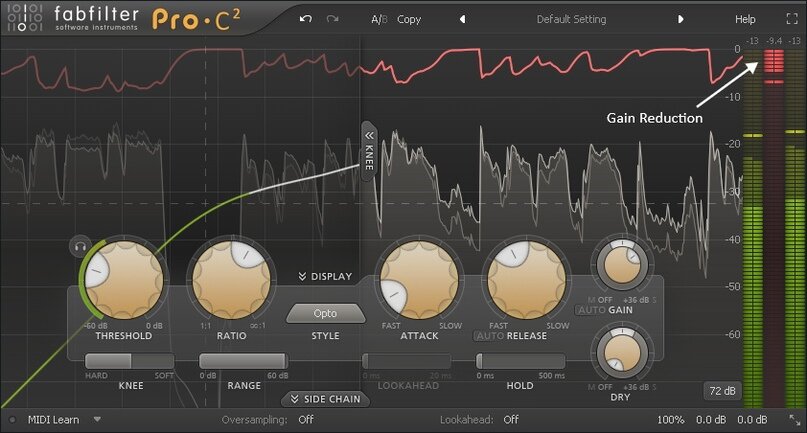The image size is (807, 433).
Task: Click the HOLD slider
Action: [x=520, y=360]
